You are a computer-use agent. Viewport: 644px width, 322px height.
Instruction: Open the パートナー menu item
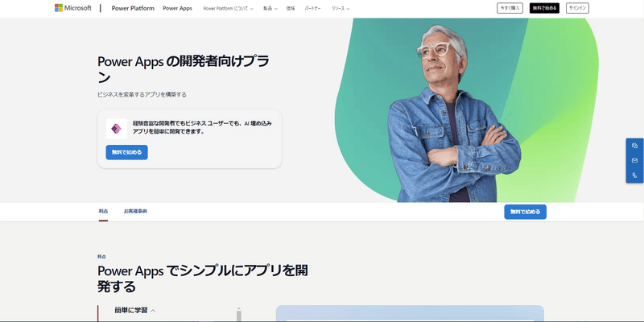point(313,8)
